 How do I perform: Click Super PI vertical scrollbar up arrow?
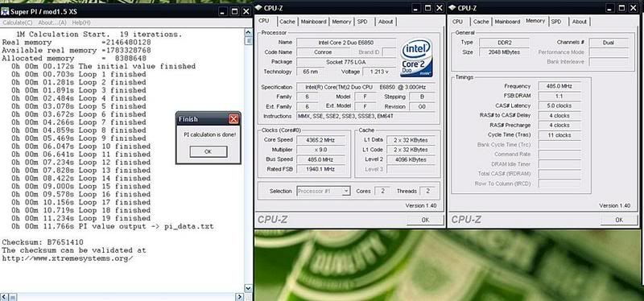click(248, 32)
